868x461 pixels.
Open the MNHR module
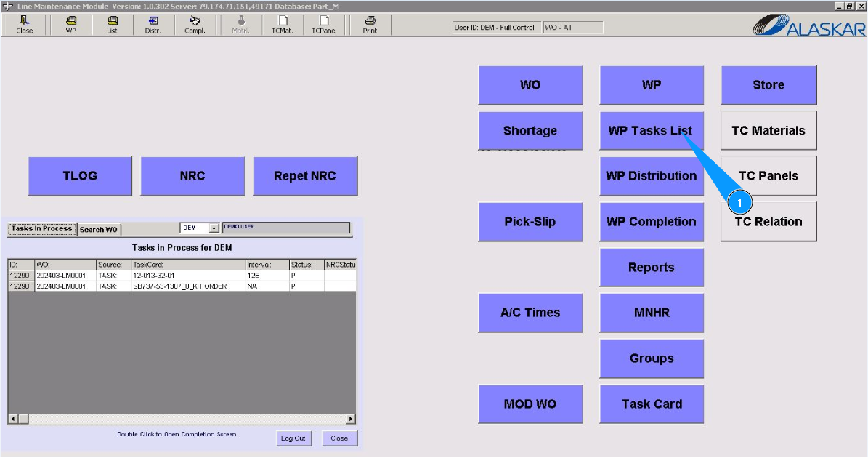click(x=652, y=313)
